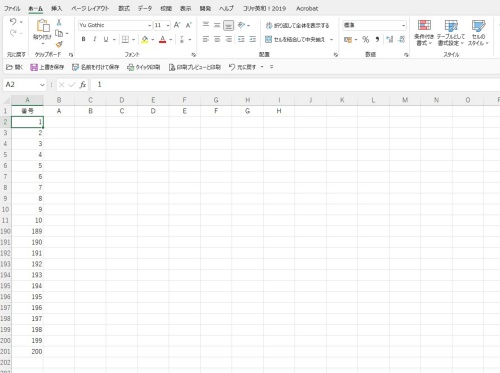Apply the borders grid icon
Image resolution: width=500 pixels, height=373 pixels.
pyautogui.click(x=125, y=39)
